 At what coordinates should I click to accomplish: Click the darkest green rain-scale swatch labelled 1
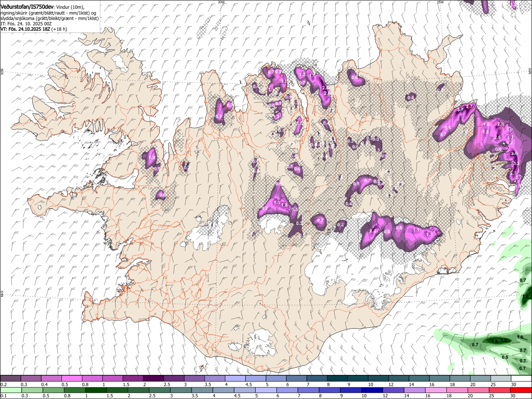click(x=96, y=390)
